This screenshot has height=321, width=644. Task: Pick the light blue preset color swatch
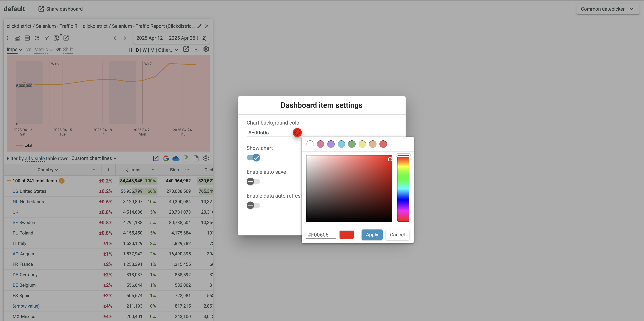[341, 144]
